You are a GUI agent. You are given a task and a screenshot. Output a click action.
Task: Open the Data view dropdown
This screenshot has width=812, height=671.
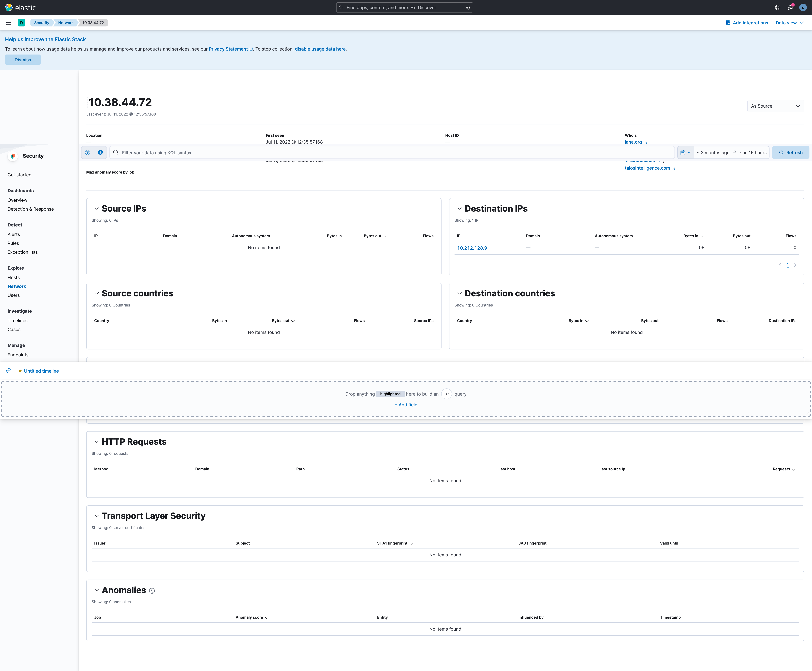click(x=790, y=23)
